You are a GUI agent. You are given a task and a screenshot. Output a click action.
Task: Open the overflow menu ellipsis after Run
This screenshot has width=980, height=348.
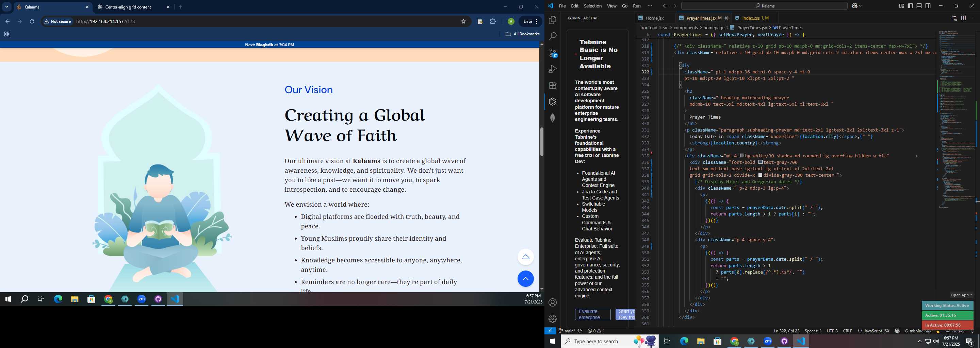coord(650,6)
